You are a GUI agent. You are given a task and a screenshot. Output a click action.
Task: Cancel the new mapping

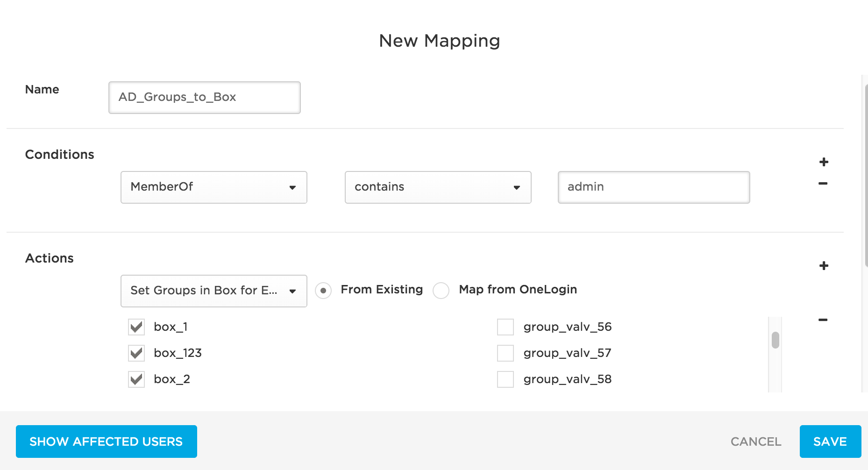tap(756, 442)
